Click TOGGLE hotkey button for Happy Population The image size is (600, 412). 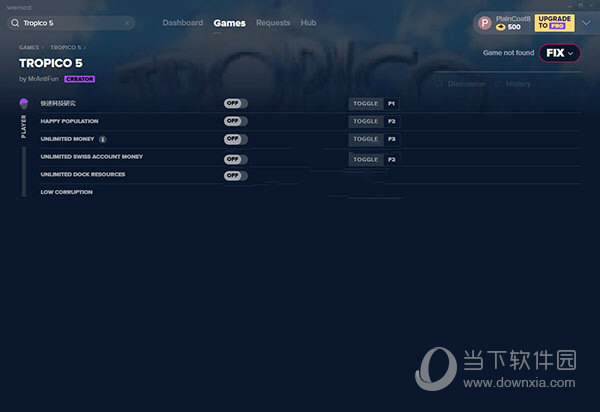366,122
